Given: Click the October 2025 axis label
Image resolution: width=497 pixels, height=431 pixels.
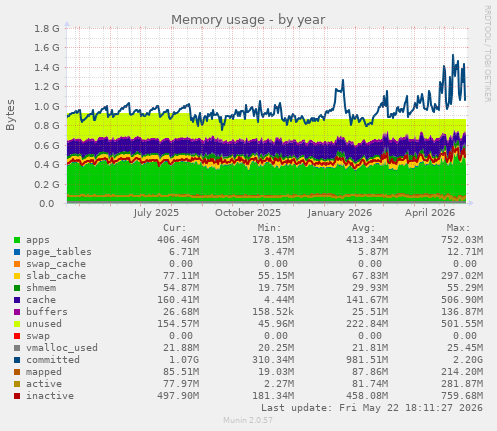Looking at the screenshot, I should pyautogui.click(x=248, y=213).
